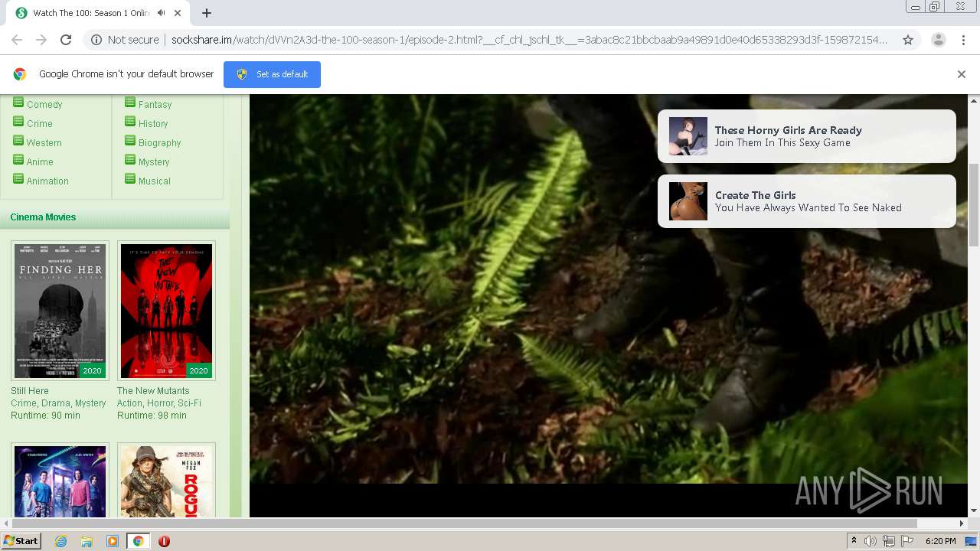Open the Chrome profile avatar
Viewport: 980px width, 551px height.
(x=938, y=40)
